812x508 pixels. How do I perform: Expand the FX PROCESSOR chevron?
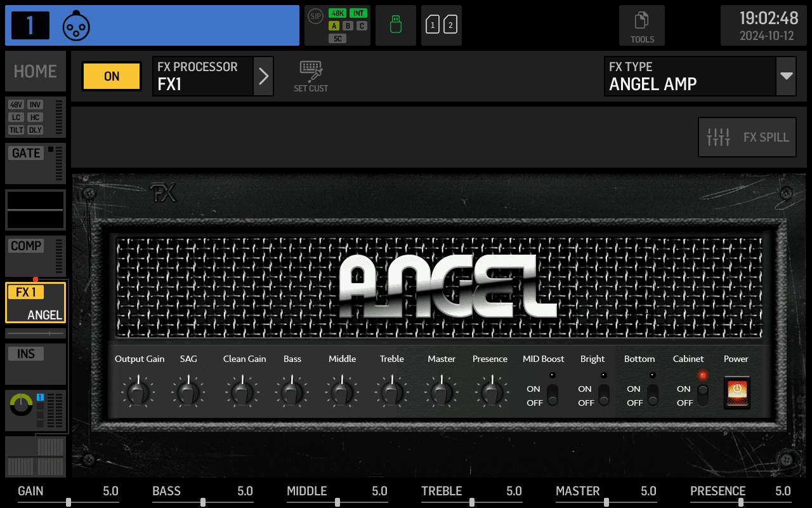[x=263, y=76]
